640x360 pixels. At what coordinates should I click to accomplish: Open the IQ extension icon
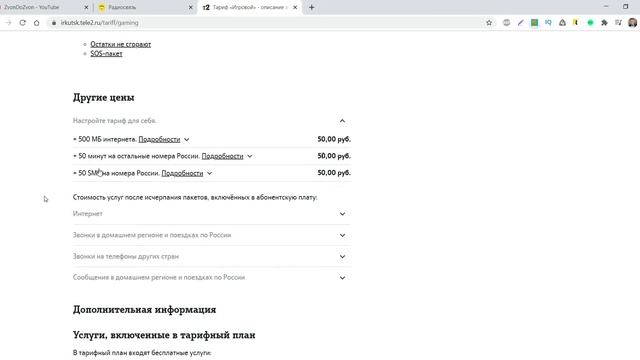pyautogui.click(x=548, y=23)
